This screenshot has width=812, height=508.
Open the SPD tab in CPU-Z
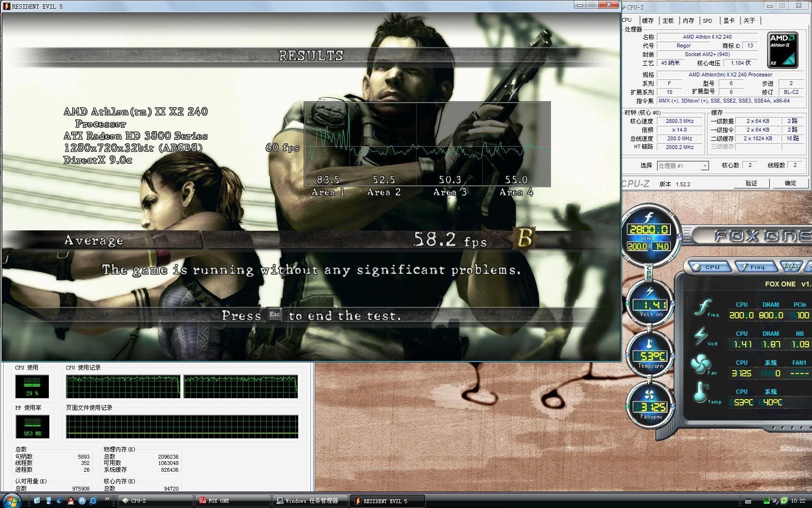(708, 21)
